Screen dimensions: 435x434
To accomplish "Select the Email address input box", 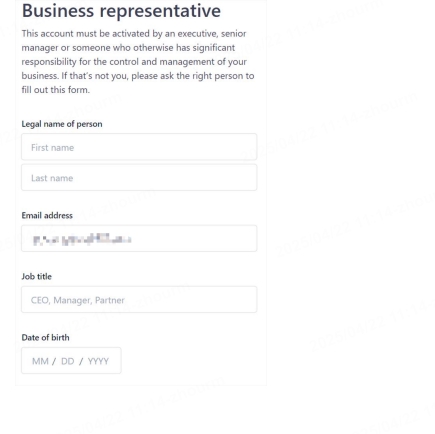I will pos(139,238).
